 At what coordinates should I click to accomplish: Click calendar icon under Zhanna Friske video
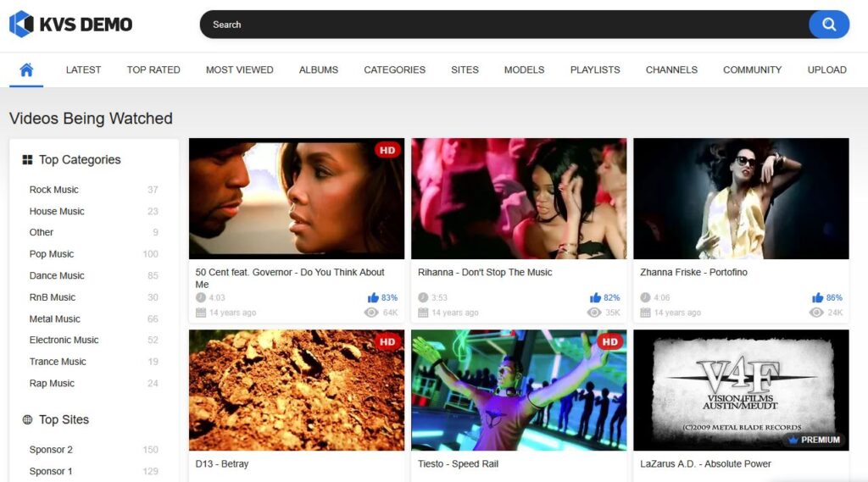pyautogui.click(x=645, y=313)
